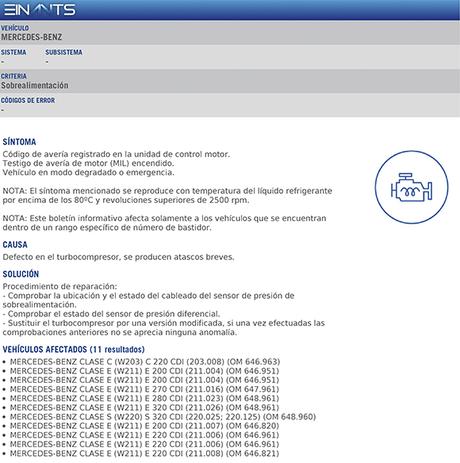Click the NOTA about número de bastidor range
This screenshot has width=460, height=463.
click(164, 223)
